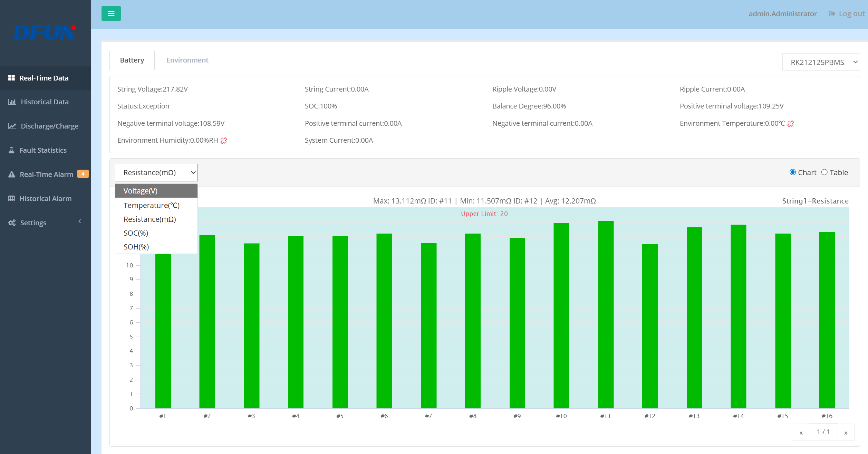Click the Historical Data bar chart icon
868x454 pixels.
[x=12, y=102]
